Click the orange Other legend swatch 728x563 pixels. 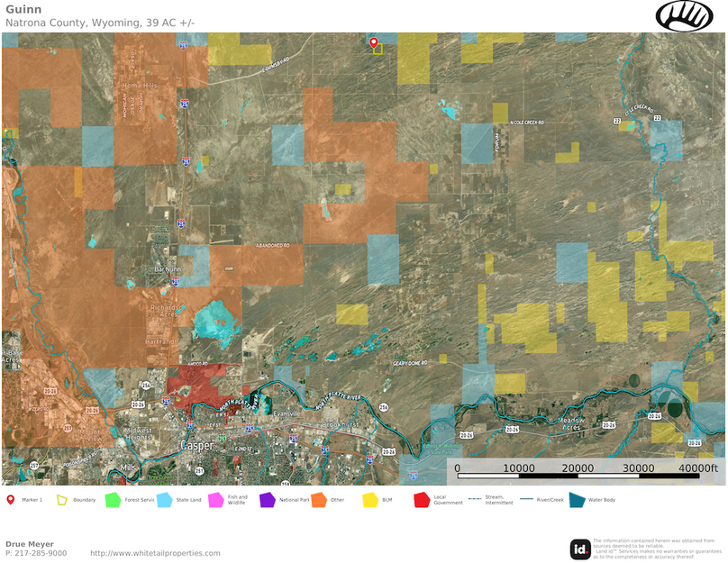point(318,499)
